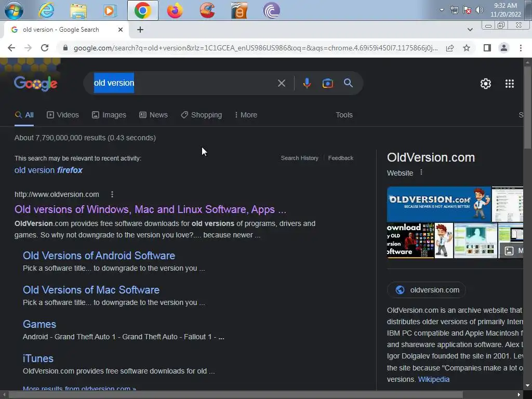Close the old version Google Search tab
The height and width of the screenshot is (399, 532).
121,30
